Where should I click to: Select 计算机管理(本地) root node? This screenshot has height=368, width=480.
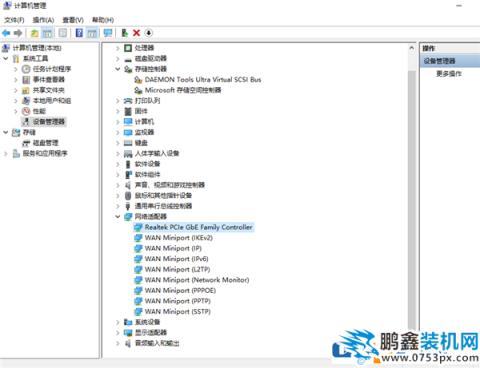[x=37, y=48]
